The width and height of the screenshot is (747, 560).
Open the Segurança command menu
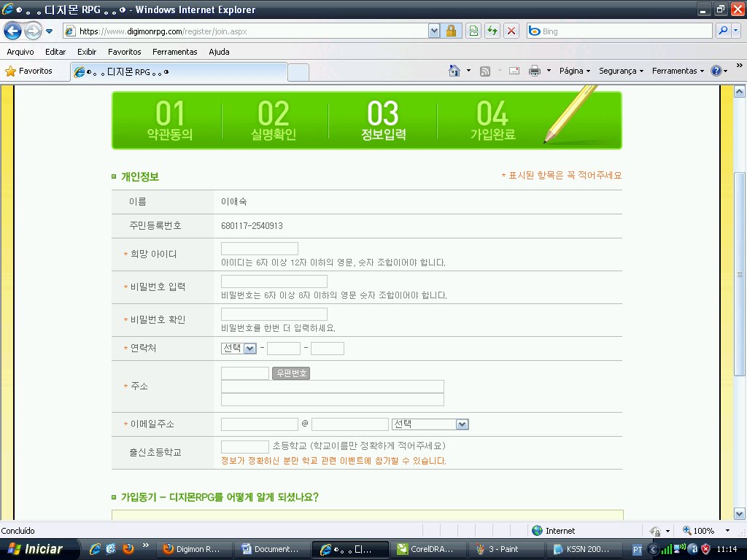(x=621, y=71)
